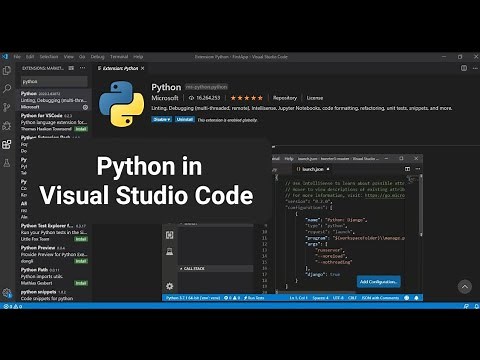Click the notification bell in second window status bar

pos(416,298)
